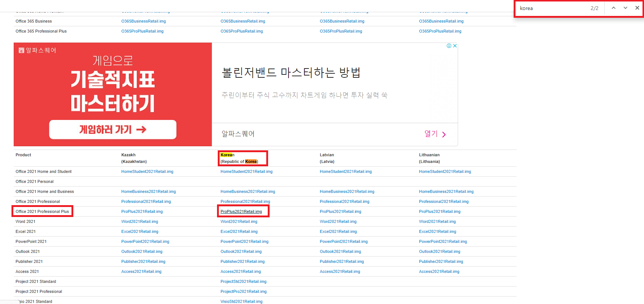Select the Office 2021 Home and Student label
Viewport: 644px width, 304px height.
pyautogui.click(x=44, y=171)
